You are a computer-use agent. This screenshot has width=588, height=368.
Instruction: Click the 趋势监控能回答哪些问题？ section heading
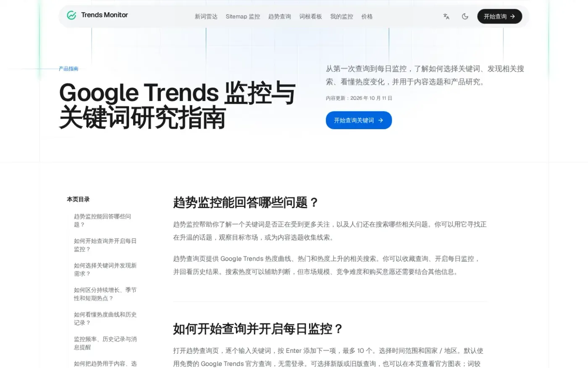246,202
